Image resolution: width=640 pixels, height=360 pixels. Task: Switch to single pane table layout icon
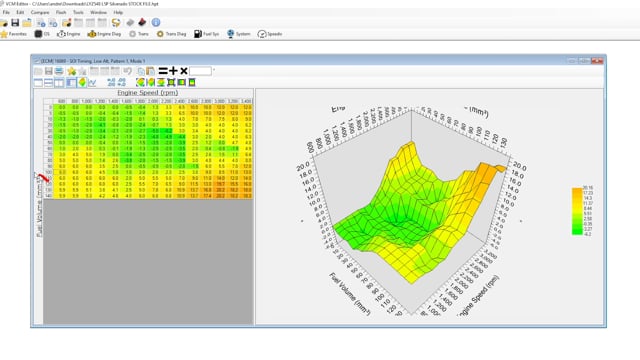[x=38, y=82]
